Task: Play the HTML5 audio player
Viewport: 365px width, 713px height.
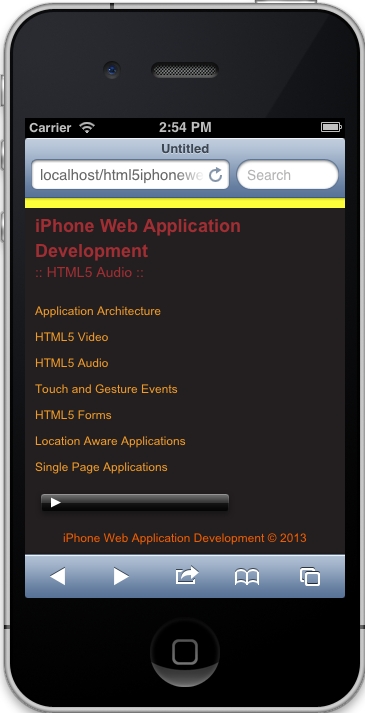Action: click(x=55, y=502)
